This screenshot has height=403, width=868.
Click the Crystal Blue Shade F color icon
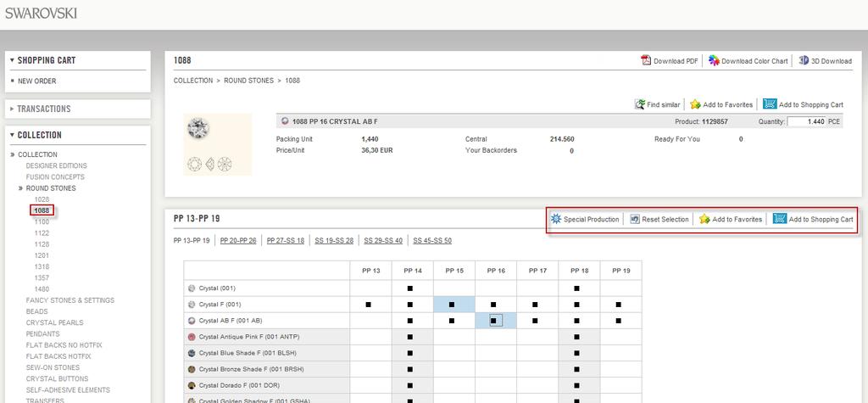(192, 353)
